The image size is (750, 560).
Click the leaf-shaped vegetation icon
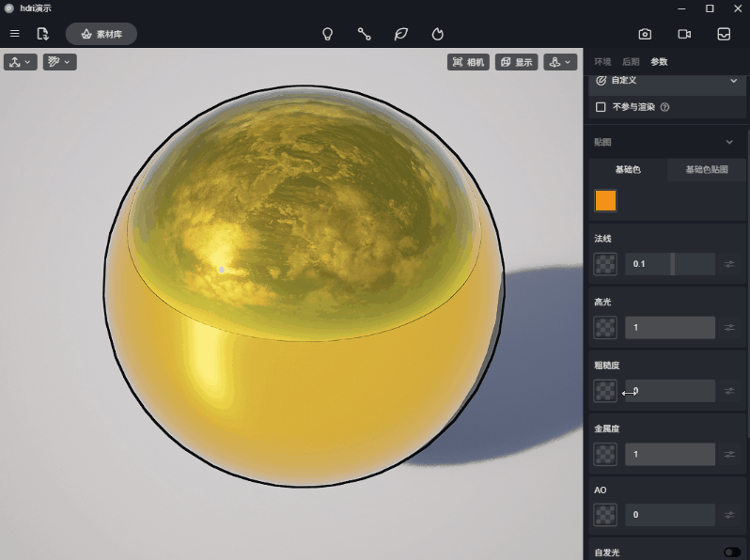click(x=400, y=34)
